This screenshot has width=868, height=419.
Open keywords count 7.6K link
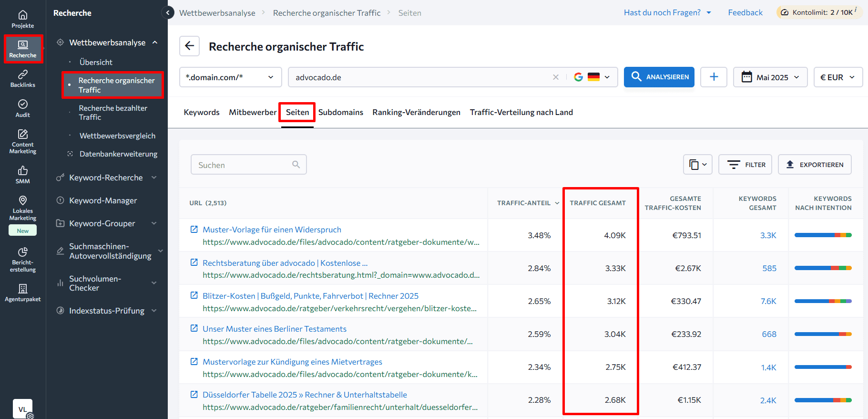coord(768,301)
